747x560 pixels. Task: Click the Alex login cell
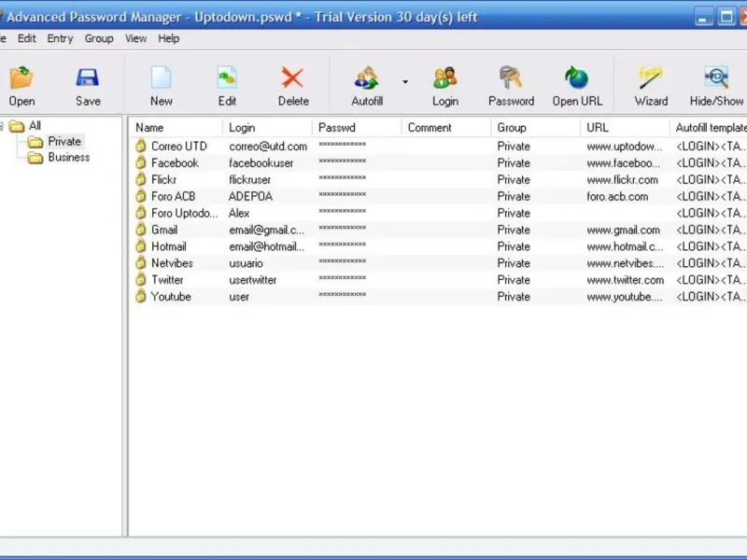click(239, 213)
